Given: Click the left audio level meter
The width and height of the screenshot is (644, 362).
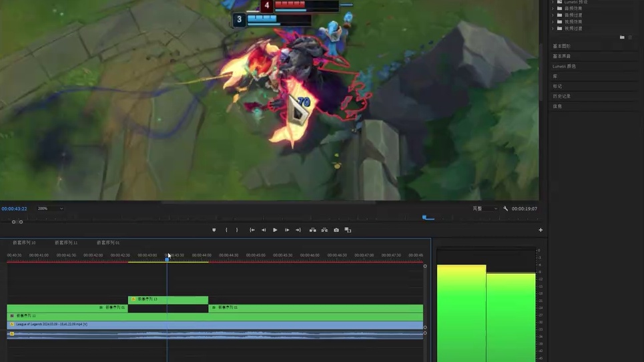Looking at the screenshot, I should tap(461, 313).
